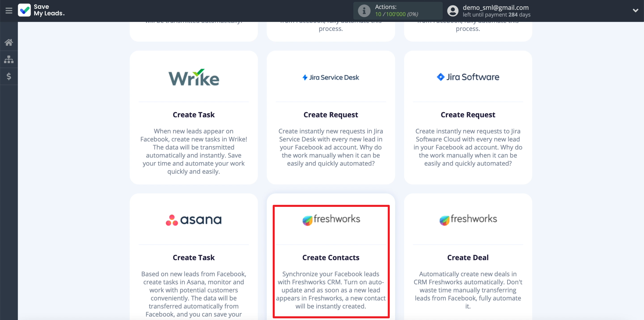Click the Actions info icon
This screenshot has width=644, height=320.
[364, 11]
